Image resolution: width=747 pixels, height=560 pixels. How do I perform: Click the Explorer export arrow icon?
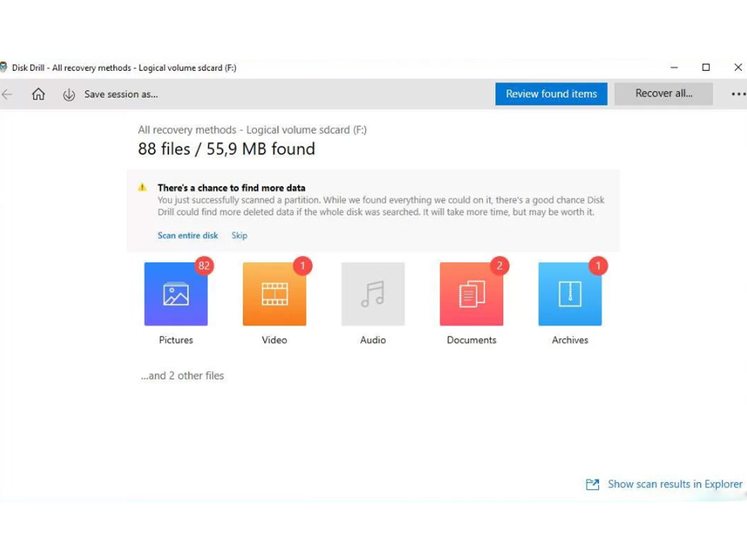click(x=593, y=484)
